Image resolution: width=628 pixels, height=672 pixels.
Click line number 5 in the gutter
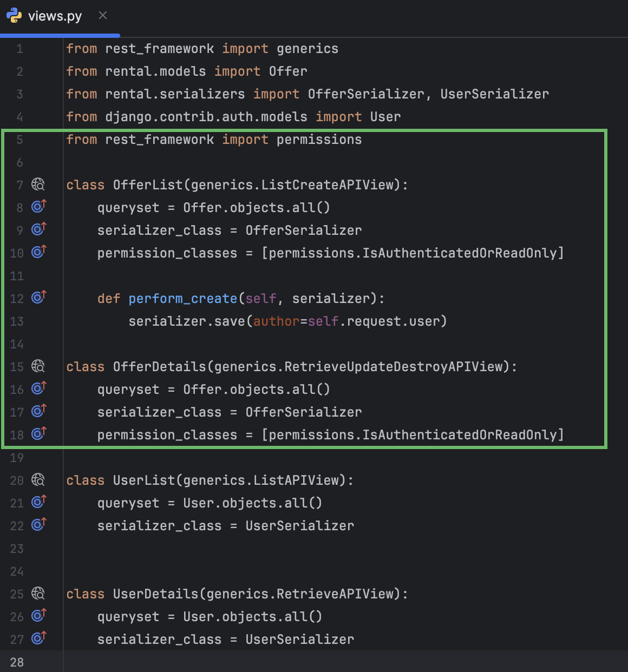pyautogui.click(x=19, y=140)
